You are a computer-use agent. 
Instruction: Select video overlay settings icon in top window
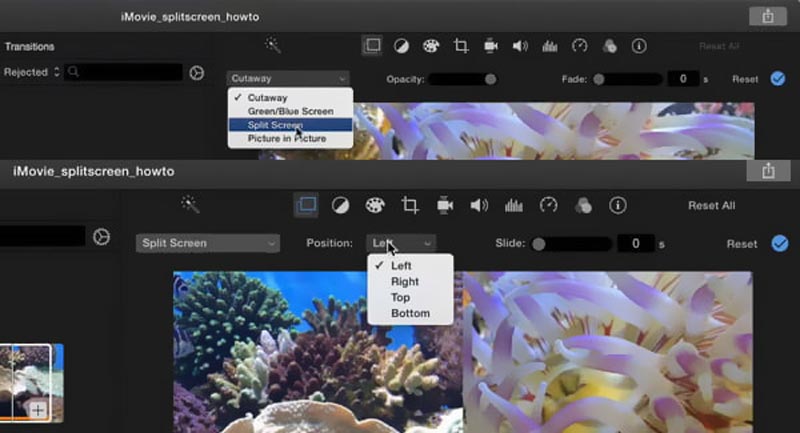pyautogui.click(x=372, y=46)
